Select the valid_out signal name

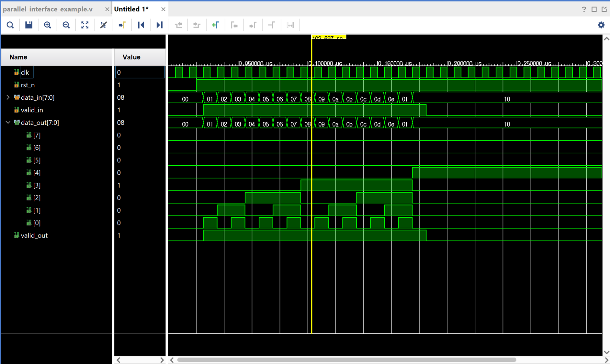click(x=34, y=235)
